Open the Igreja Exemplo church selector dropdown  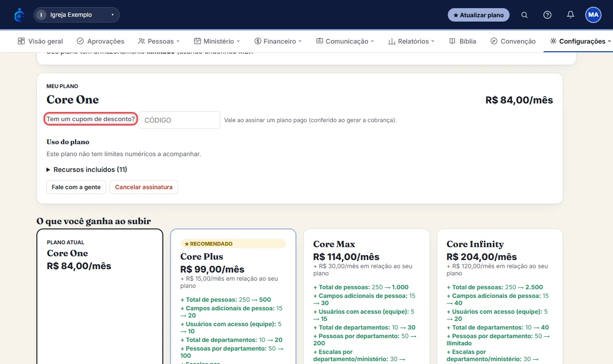point(77,15)
